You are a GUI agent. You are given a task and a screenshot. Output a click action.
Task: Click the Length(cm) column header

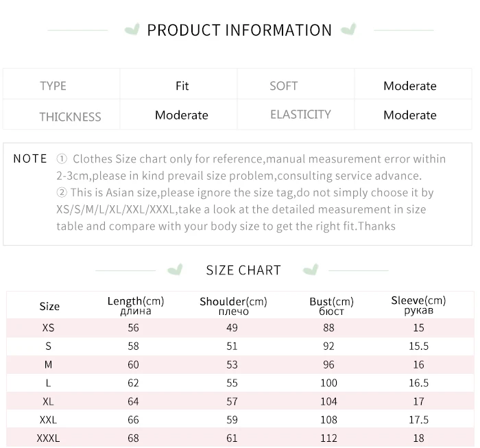click(136, 305)
